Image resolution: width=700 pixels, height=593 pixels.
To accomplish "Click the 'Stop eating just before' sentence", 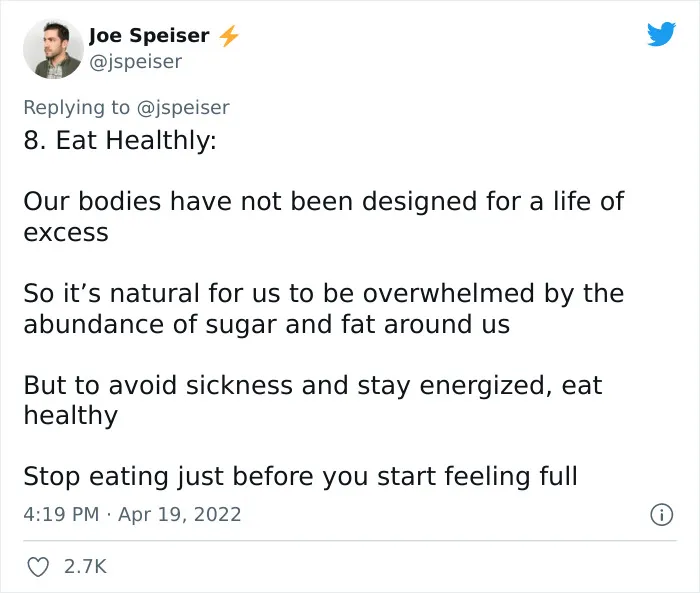I will pos(300,476).
